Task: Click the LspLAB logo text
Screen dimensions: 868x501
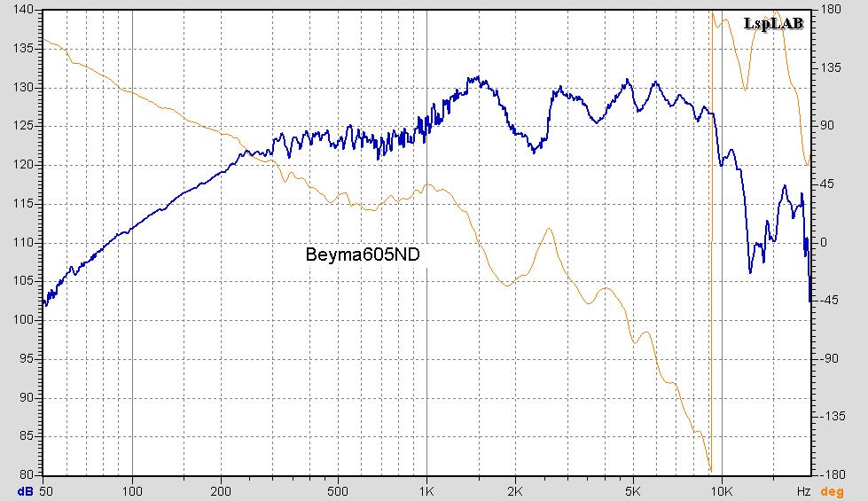Action: [x=773, y=23]
